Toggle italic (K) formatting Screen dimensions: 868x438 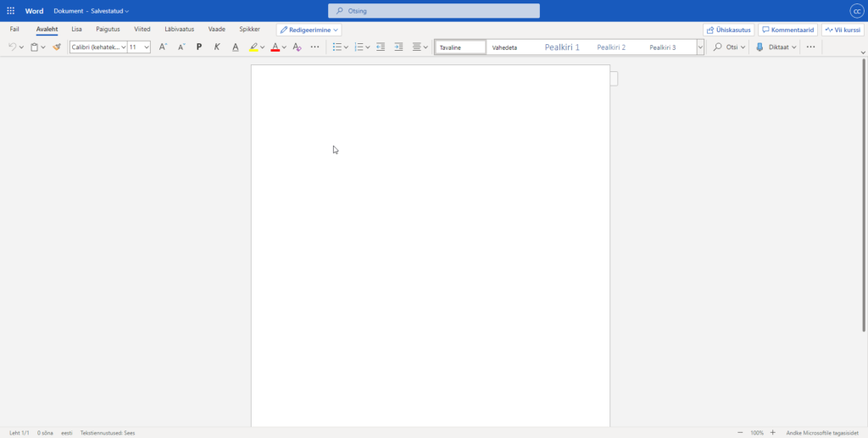pos(217,47)
